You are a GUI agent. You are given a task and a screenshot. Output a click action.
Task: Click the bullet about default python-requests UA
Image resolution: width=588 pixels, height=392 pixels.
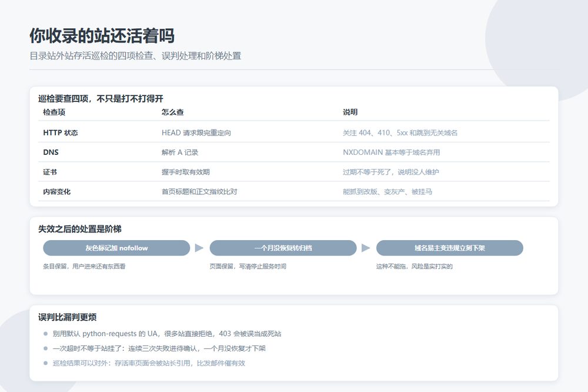point(167,333)
